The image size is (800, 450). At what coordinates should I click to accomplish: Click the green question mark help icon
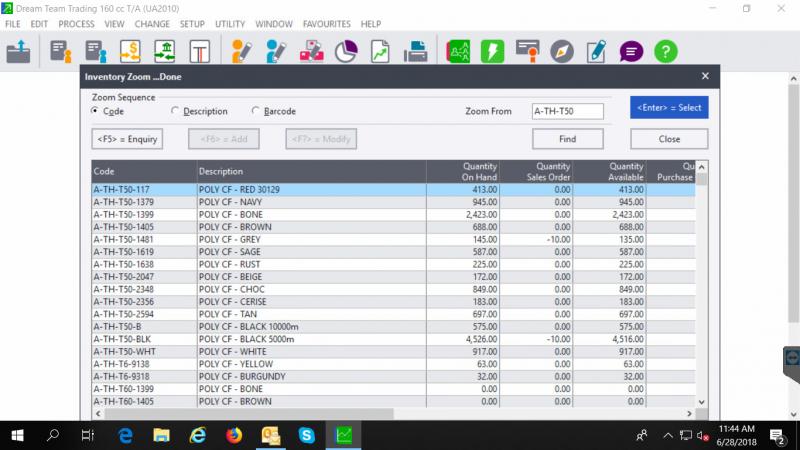point(666,51)
